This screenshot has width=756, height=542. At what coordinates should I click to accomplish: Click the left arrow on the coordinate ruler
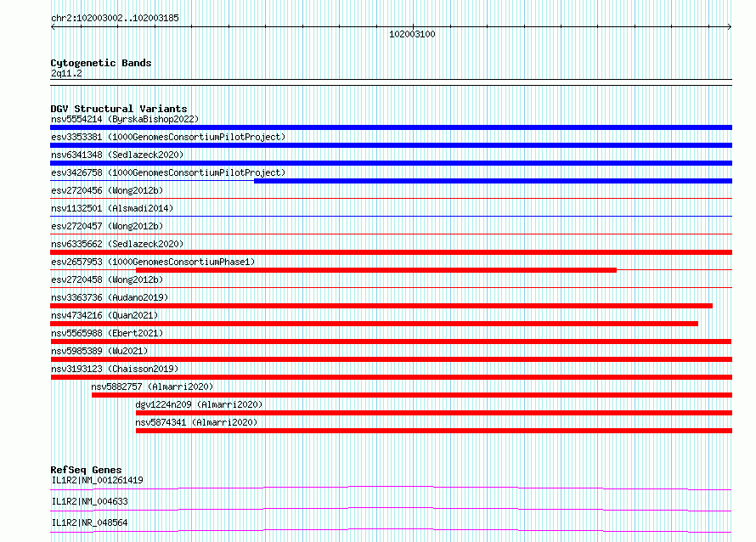pos(53,27)
